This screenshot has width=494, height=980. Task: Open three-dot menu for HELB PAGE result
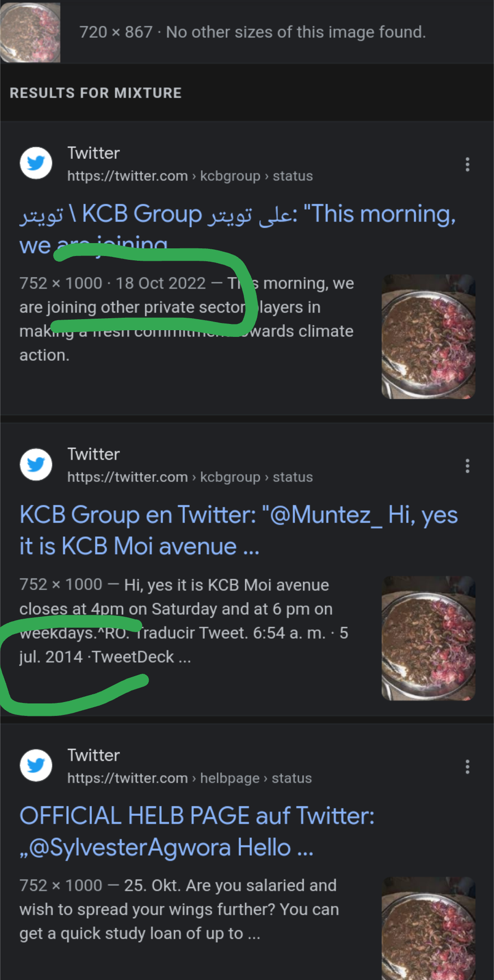(x=467, y=767)
